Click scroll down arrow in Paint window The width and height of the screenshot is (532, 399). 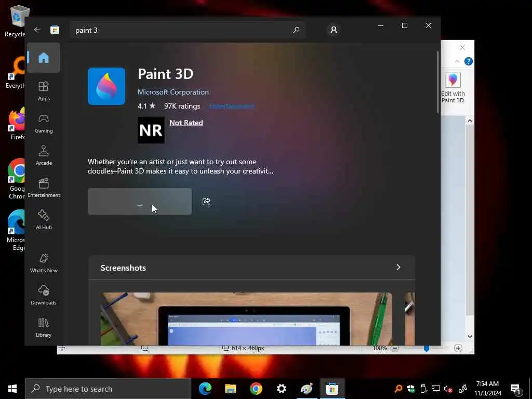(470, 337)
